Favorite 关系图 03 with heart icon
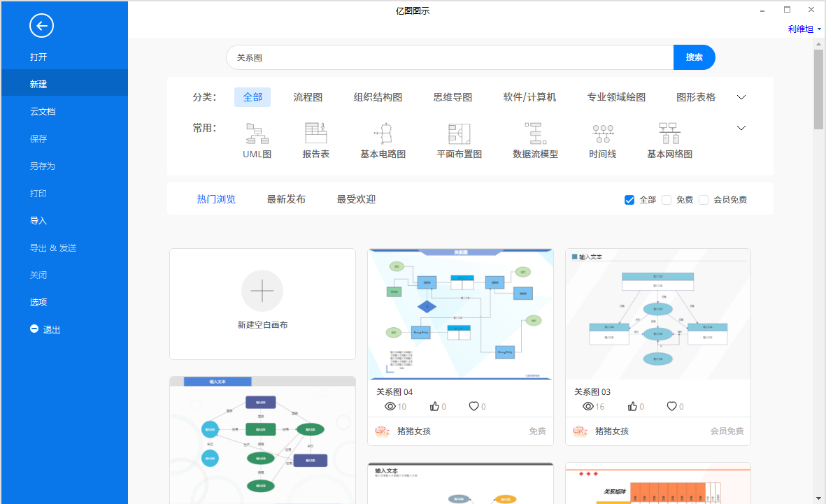 pos(671,406)
